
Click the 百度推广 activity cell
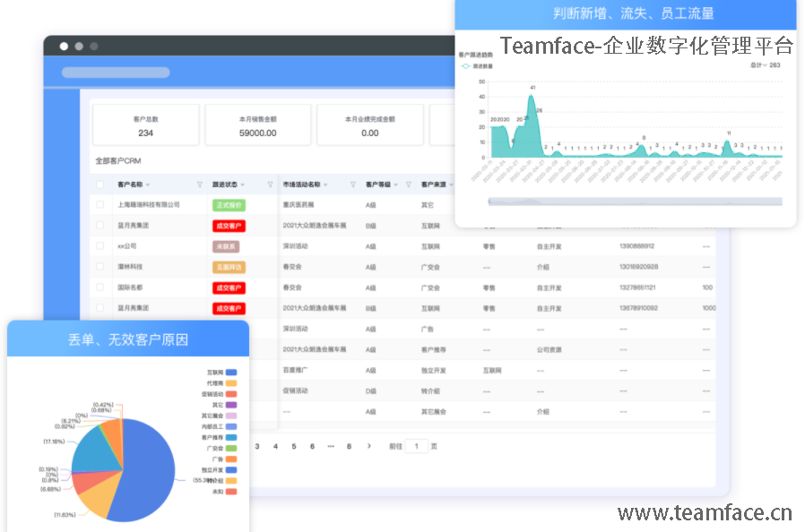tap(295, 370)
